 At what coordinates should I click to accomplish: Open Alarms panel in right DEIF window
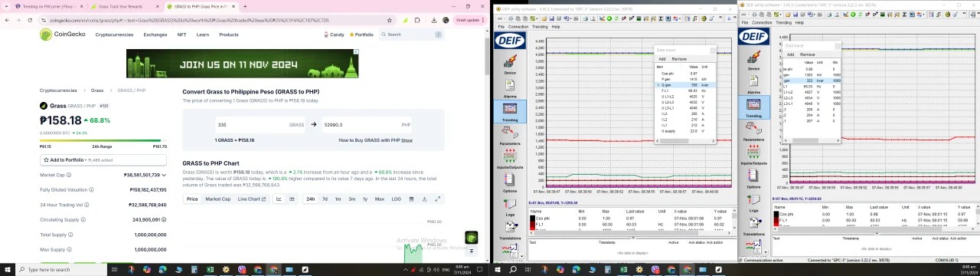(753, 84)
